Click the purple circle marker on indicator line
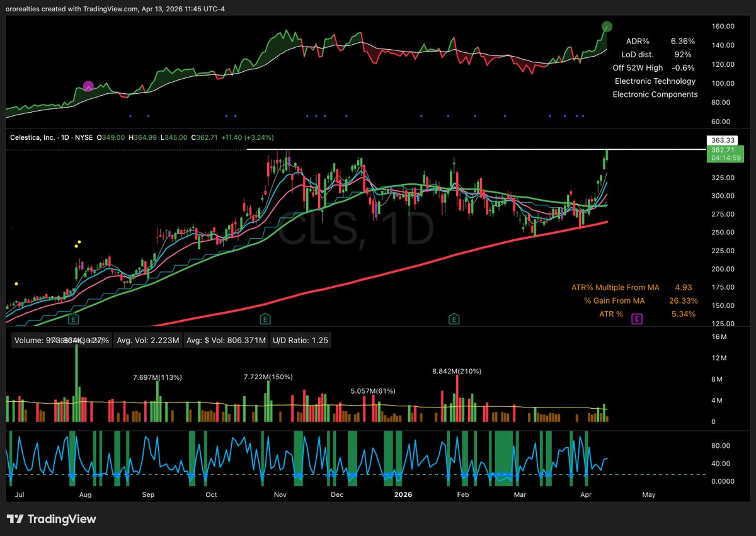 pos(88,87)
